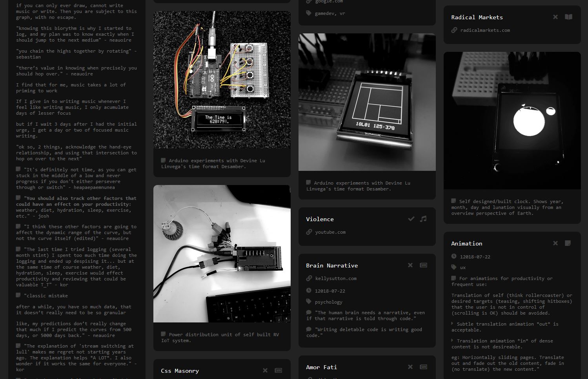The image size is (588, 379).
Task: Expand the "Subtle translation animation" bullet
Action: click(453, 324)
